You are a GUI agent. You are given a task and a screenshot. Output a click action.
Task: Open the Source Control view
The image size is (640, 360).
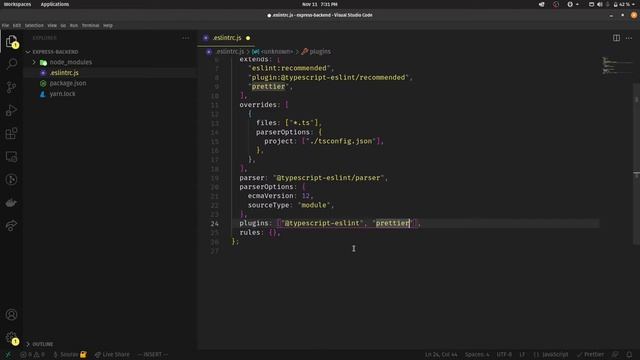coord(11,87)
